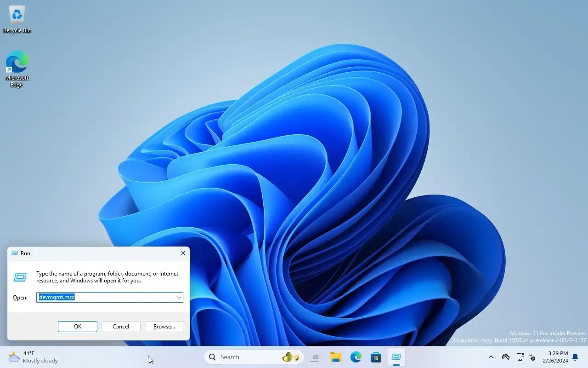Screen dimensions: 588x368
Task: Open Microsoft Store from the taskbar
Action: click(x=376, y=357)
